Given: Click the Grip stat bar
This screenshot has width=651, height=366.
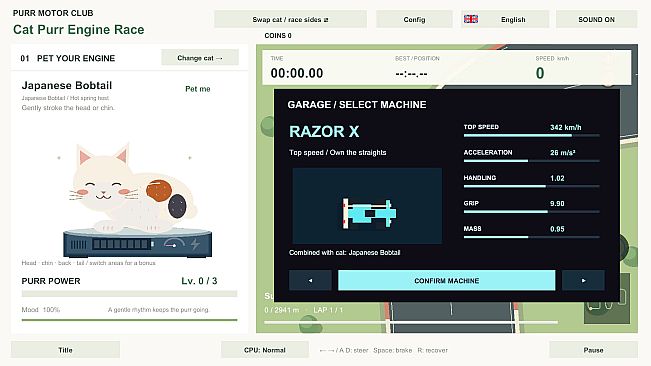Looking at the screenshot, I should click(531, 212).
